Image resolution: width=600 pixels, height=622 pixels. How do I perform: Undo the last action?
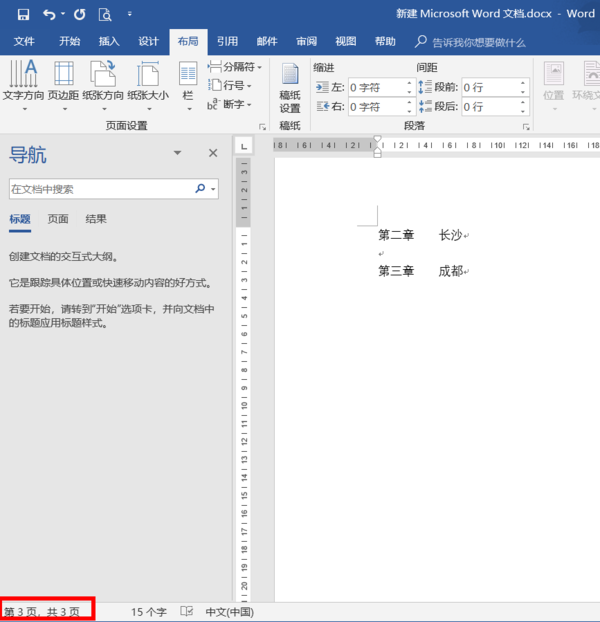[x=49, y=15]
